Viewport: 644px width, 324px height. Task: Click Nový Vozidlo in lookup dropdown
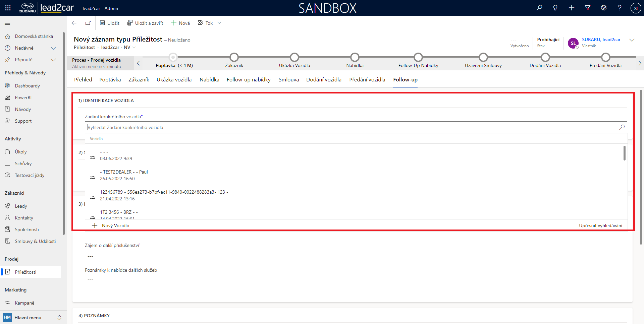115,225
